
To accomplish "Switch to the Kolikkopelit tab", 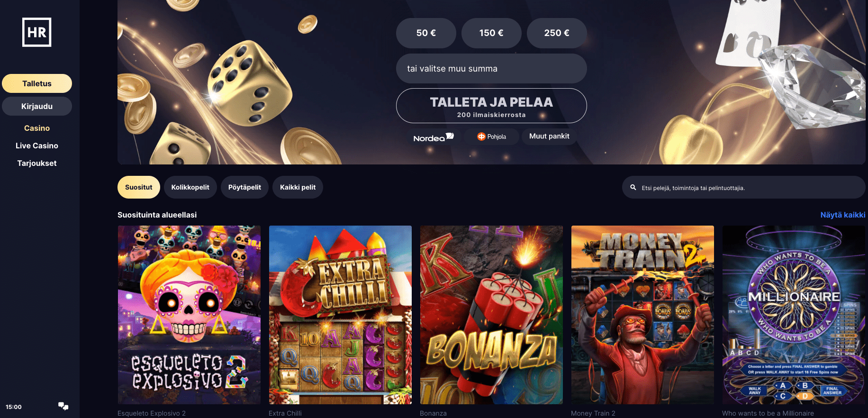I will click(190, 187).
